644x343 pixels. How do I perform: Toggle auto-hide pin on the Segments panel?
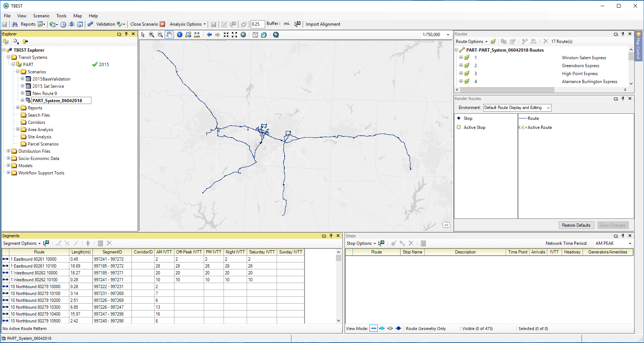[x=331, y=235]
